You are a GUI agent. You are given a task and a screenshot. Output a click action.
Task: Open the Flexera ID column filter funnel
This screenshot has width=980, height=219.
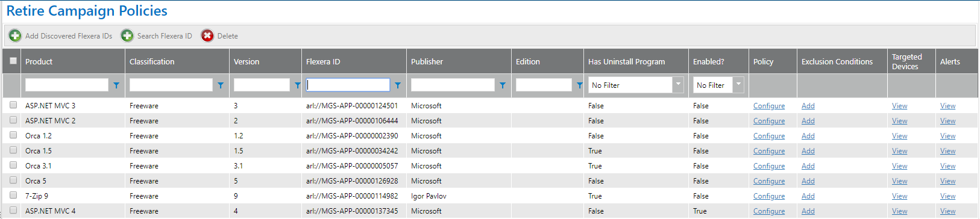pos(398,85)
